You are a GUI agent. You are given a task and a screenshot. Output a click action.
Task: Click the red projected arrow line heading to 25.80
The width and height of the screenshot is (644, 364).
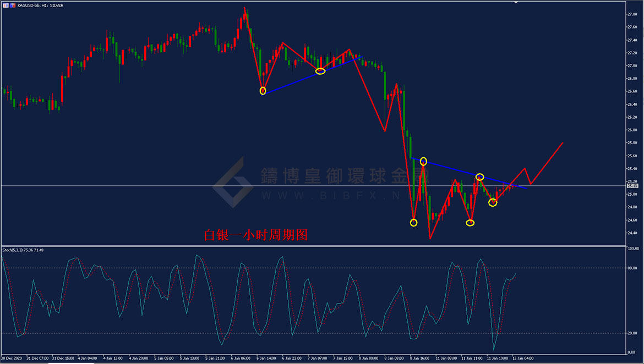(547, 163)
